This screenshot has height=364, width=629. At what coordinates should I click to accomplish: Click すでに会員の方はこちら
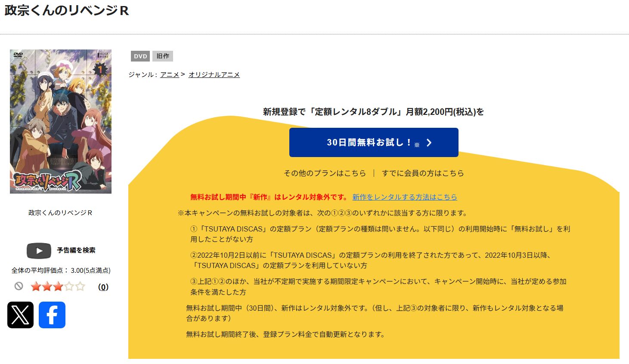point(423,173)
